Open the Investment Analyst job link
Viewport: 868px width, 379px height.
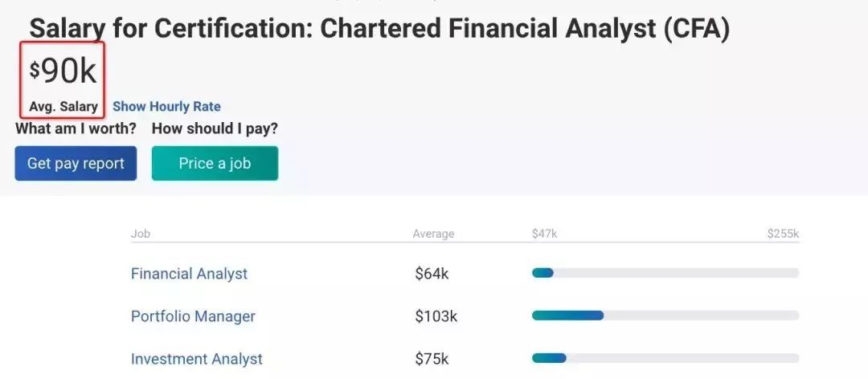click(196, 359)
